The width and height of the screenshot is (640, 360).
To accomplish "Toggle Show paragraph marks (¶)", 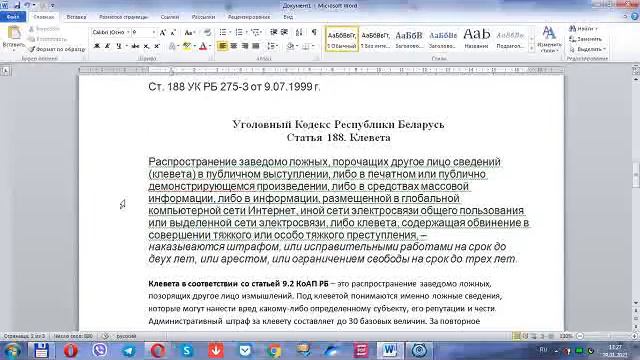I will point(314,32).
